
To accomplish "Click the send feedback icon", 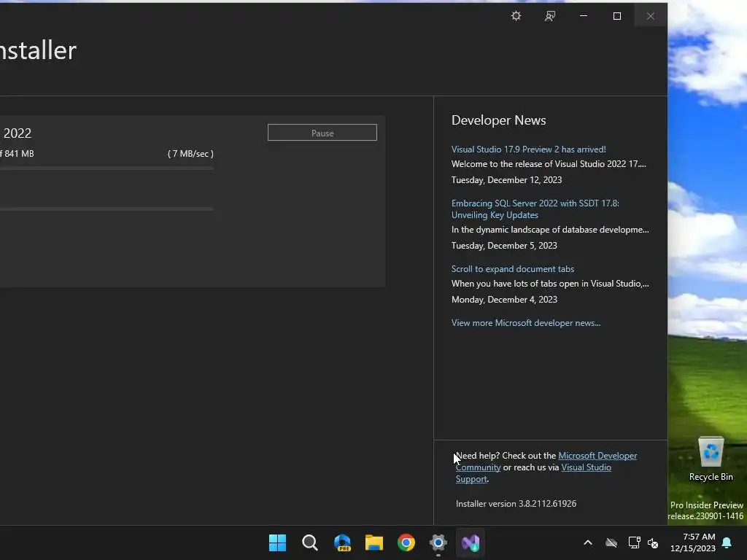I will pos(550,16).
